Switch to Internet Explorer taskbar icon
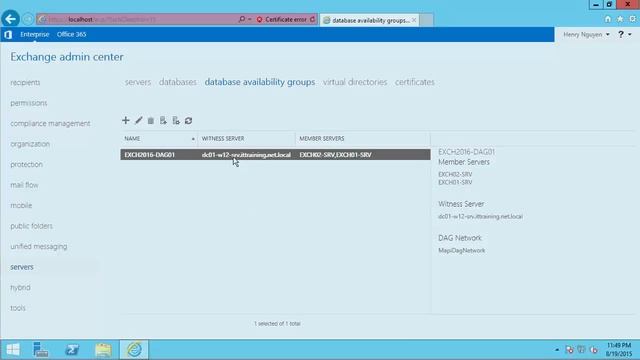Image resolution: width=640 pixels, height=360 pixels. click(134, 349)
